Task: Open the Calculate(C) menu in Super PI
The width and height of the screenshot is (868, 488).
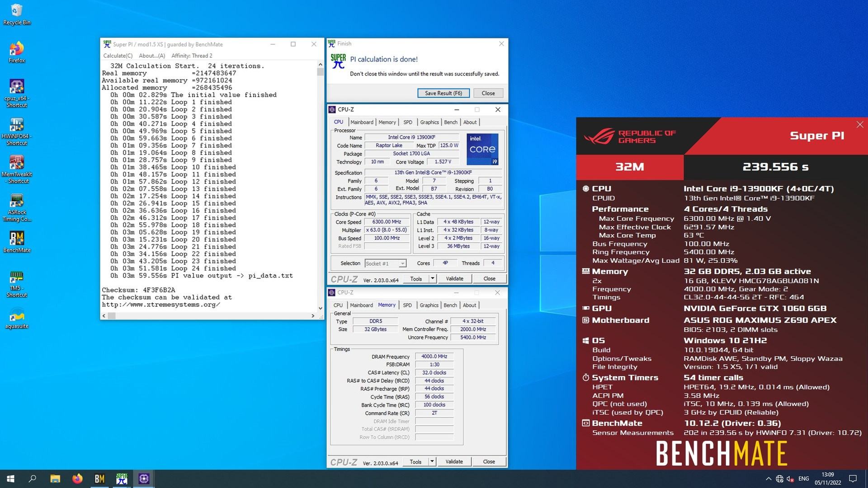Action: pos(118,56)
